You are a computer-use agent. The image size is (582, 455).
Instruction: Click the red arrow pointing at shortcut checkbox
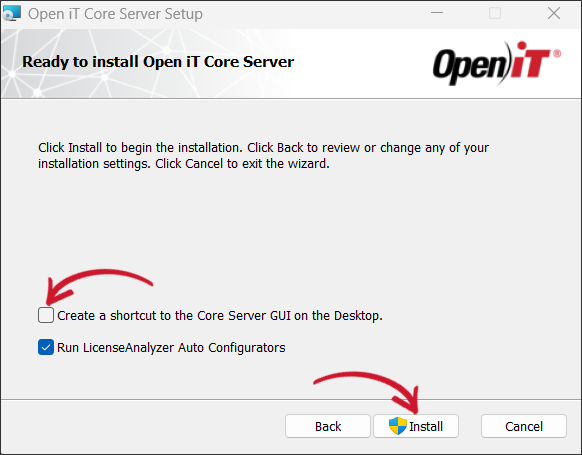pos(98,287)
